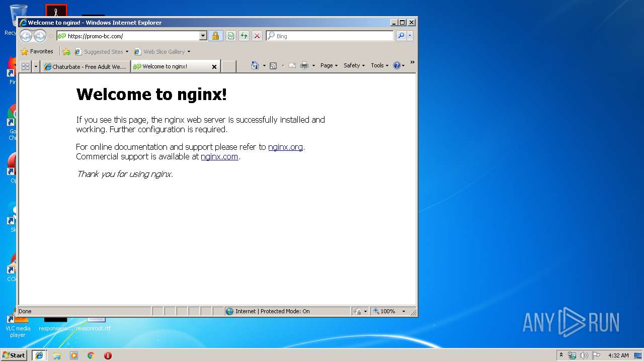Viewport: 644px width, 362px height.
Task: Open a new blank tab
Action: [229, 66]
